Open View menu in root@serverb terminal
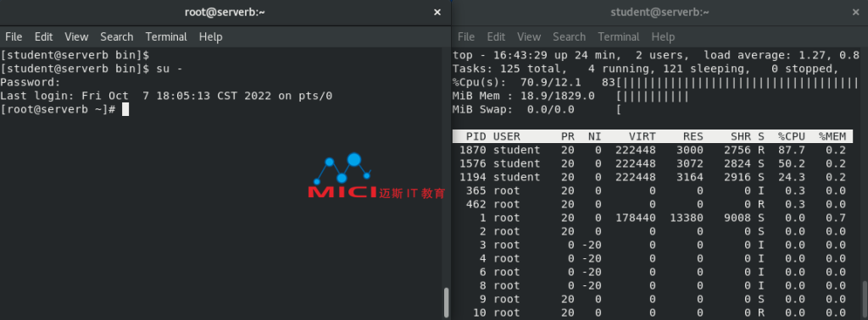Image resolution: width=868 pixels, height=320 pixels. coord(76,37)
